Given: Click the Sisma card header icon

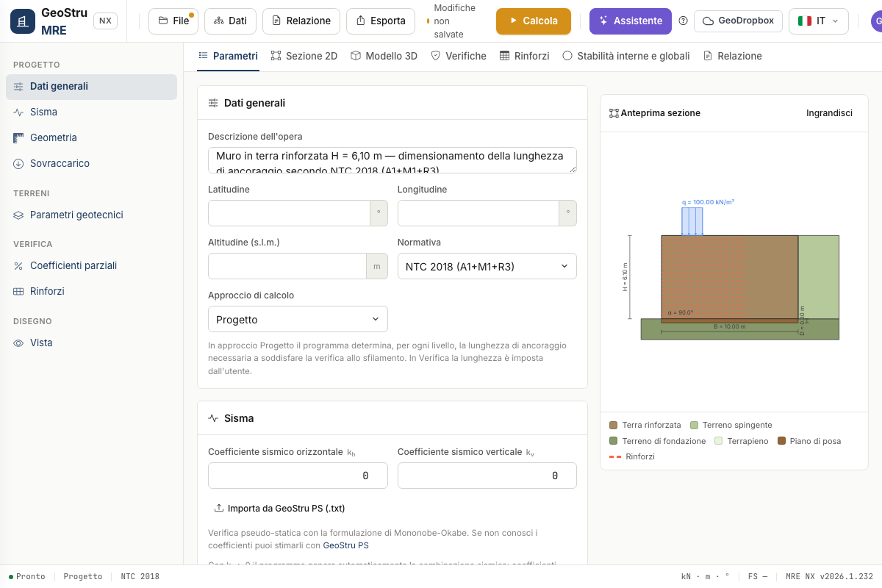Looking at the screenshot, I should pyautogui.click(x=213, y=418).
